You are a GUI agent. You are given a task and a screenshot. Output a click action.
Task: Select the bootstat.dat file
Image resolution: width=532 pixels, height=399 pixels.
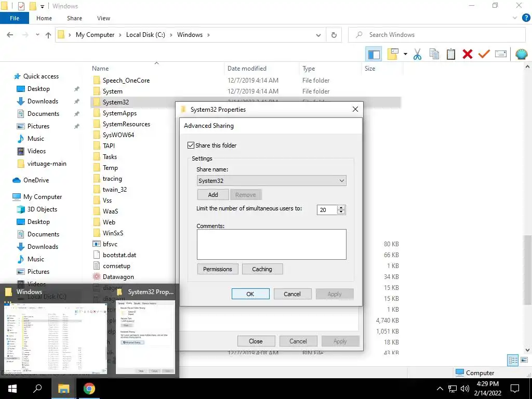click(x=119, y=255)
